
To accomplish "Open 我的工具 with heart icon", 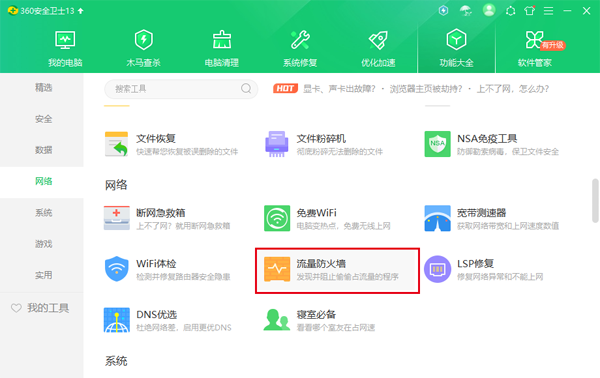I will coord(40,308).
